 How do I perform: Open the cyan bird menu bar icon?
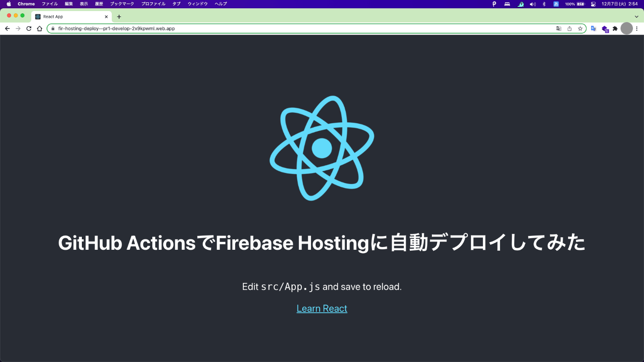click(520, 4)
